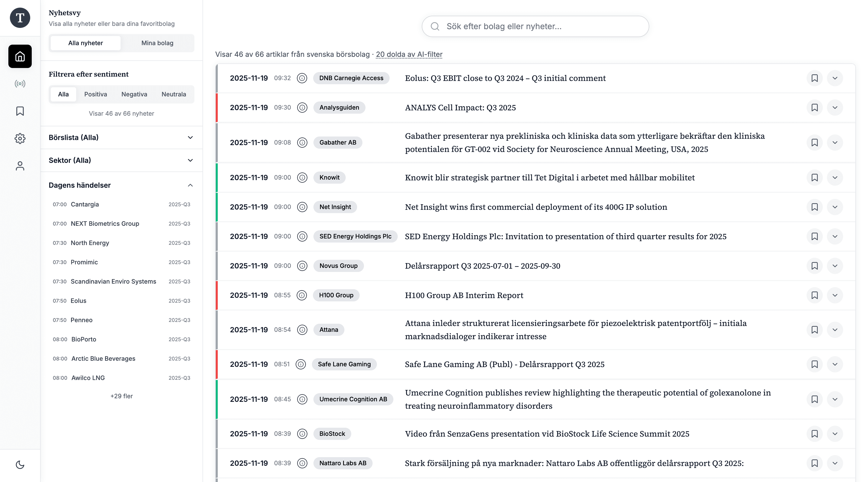This screenshot has width=868, height=482.
Task: Click the T logo in the top corner
Action: point(20,18)
